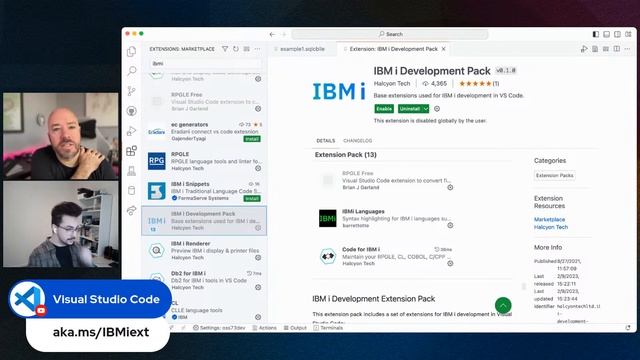Open the Explorer view in activity bar

click(x=131, y=51)
